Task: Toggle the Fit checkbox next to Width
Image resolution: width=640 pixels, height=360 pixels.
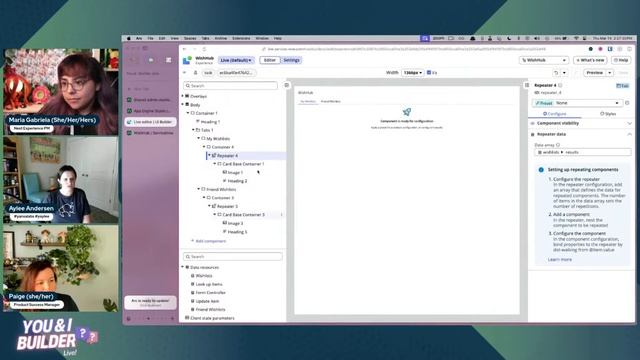Action: pos(429,73)
